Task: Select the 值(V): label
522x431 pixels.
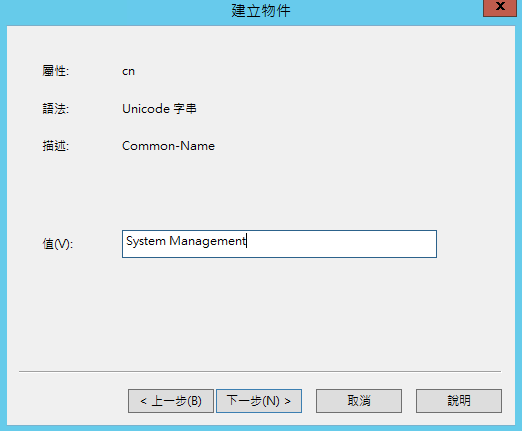Action: 57,244
